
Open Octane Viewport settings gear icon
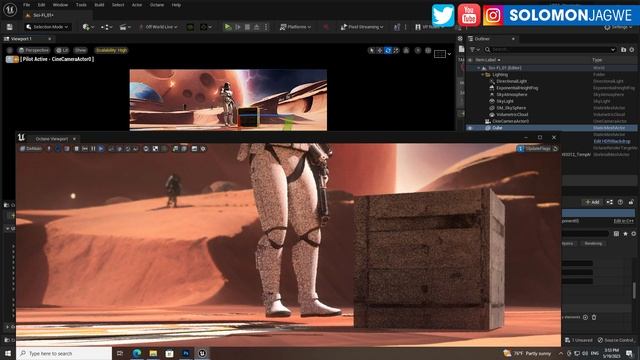pos(203,149)
